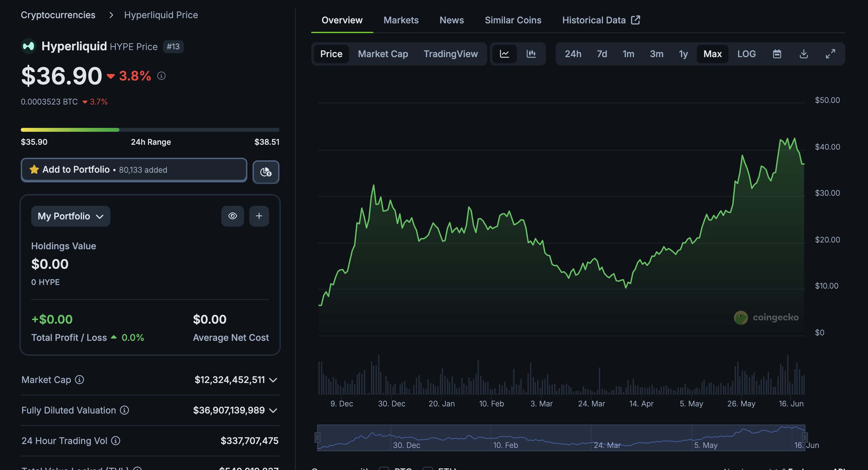Add new portfolio entry with plus icon
This screenshot has height=470, width=868.
click(259, 216)
